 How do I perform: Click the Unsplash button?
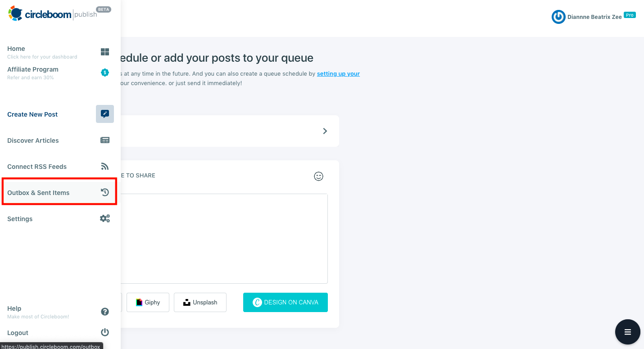200,302
